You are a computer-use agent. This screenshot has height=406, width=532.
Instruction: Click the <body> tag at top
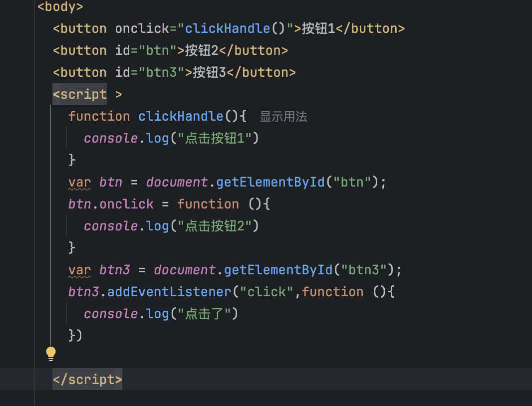click(60, 7)
